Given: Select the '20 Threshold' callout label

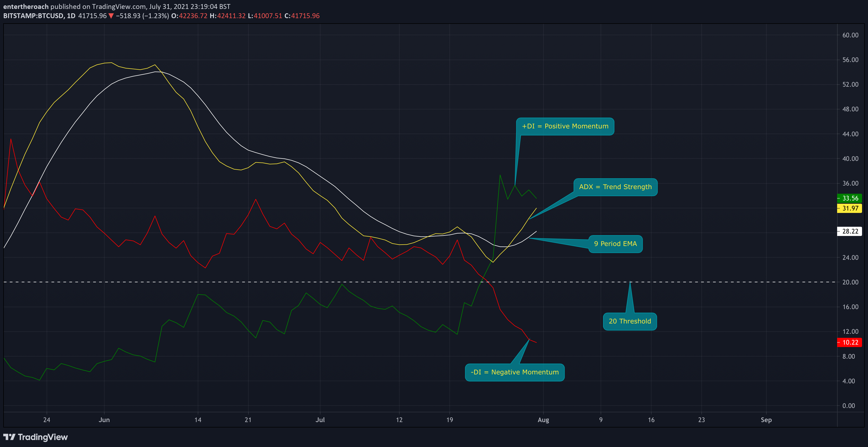Looking at the screenshot, I should click(630, 321).
